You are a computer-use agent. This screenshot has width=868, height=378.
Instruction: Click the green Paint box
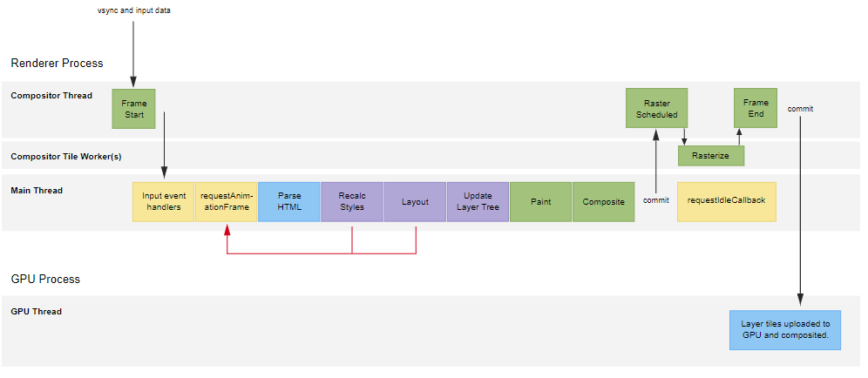point(540,202)
